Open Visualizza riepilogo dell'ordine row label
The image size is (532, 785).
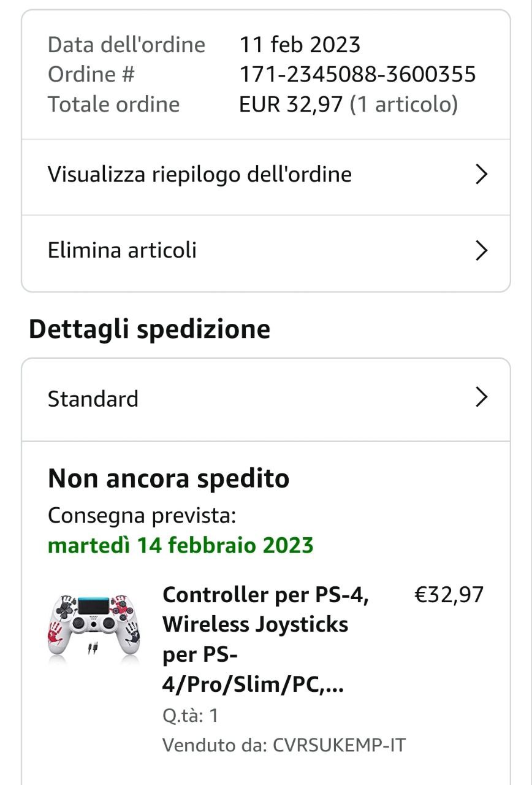pos(200,175)
